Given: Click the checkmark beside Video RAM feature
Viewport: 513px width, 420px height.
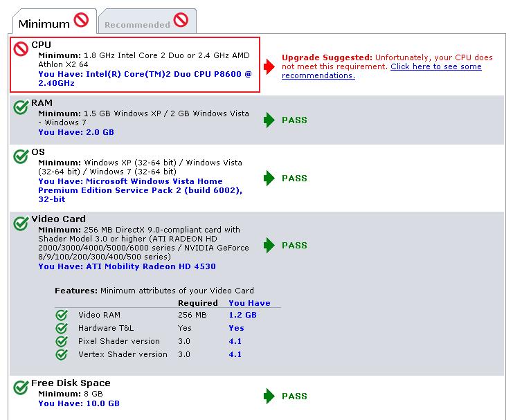Looking at the screenshot, I should (62, 315).
